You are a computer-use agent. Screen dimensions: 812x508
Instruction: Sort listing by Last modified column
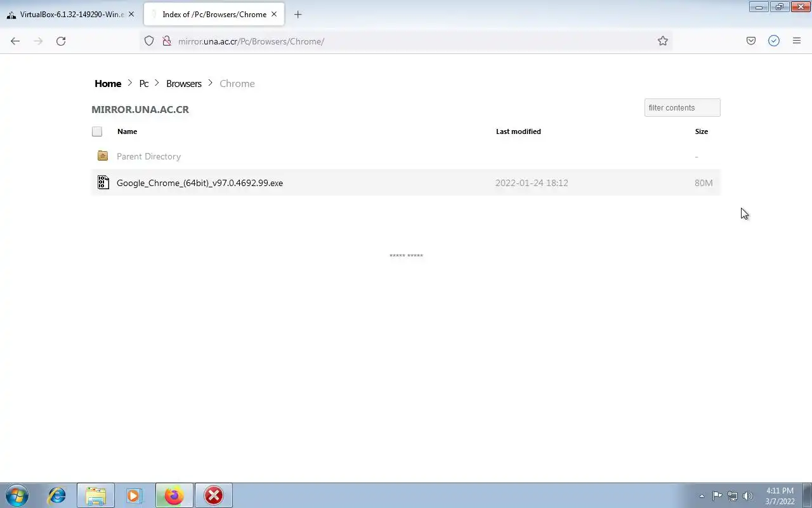click(x=518, y=131)
